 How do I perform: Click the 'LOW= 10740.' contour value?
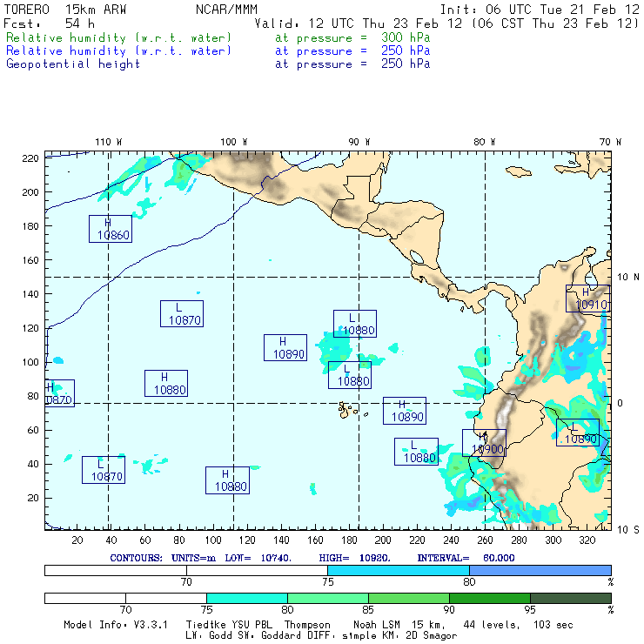258,558
